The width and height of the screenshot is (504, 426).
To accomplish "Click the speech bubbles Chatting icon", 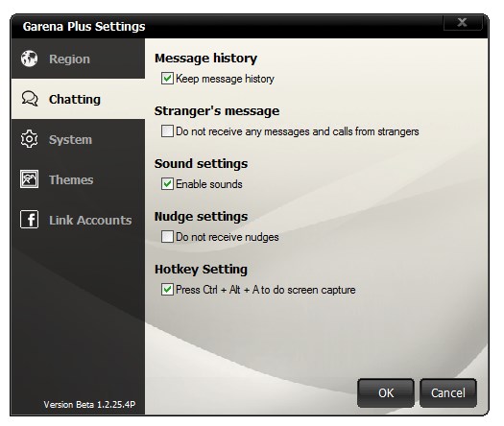I will point(30,99).
